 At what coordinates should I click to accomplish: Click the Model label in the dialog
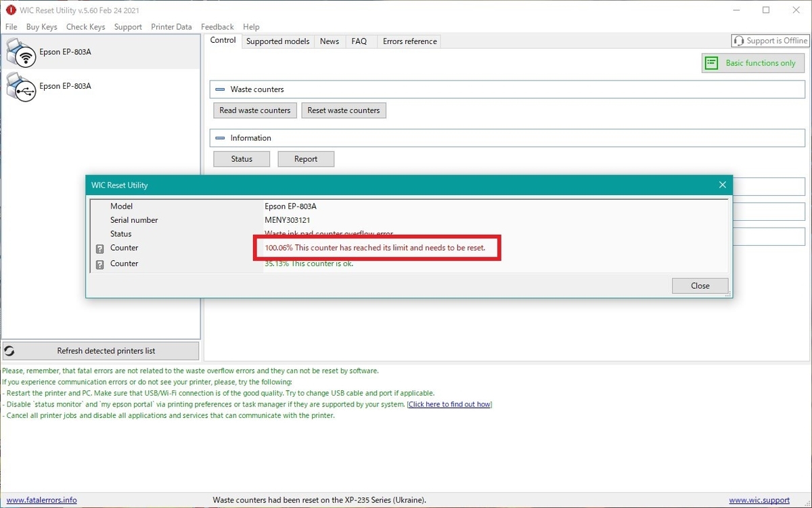[x=121, y=206]
